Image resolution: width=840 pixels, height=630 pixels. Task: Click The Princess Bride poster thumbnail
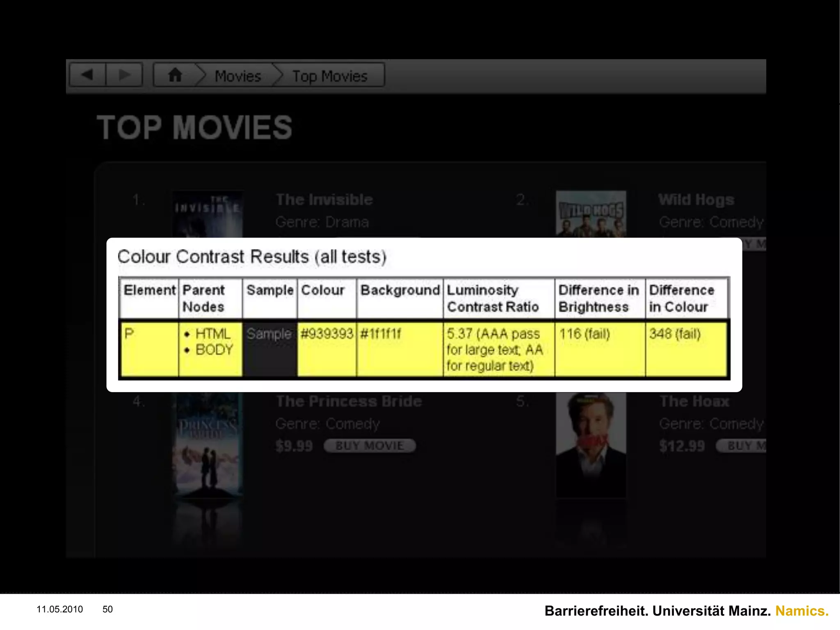click(x=208, y=445)
